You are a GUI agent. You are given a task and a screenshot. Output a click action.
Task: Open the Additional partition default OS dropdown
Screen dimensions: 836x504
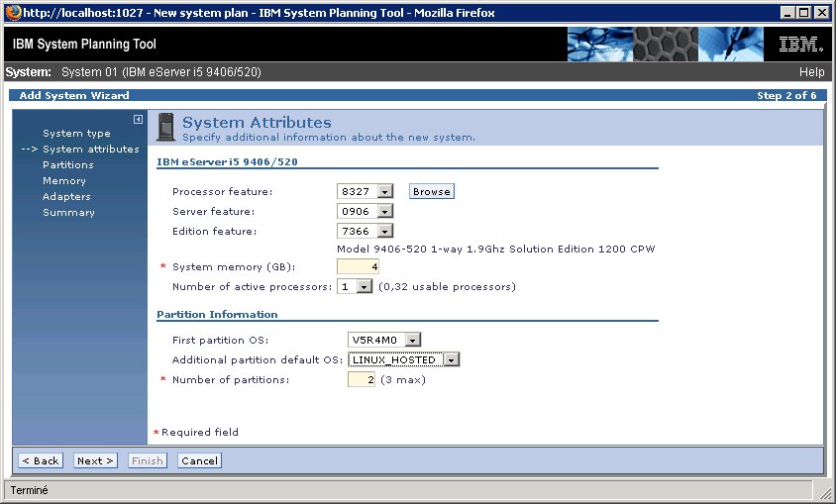pyautogui.click(x=451, y=360)
